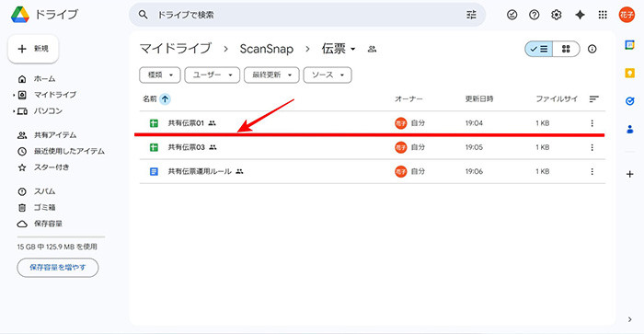The image size is (644, 334).
Task: Click the 共有伝票03 spreadsheet file icon
Action: (154, 147)
